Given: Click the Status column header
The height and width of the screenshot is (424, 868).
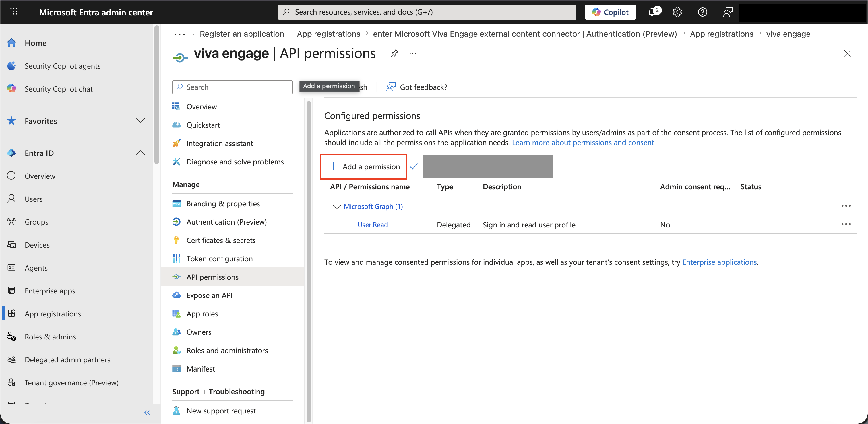Looking at the screenshot, I should 750,186.
